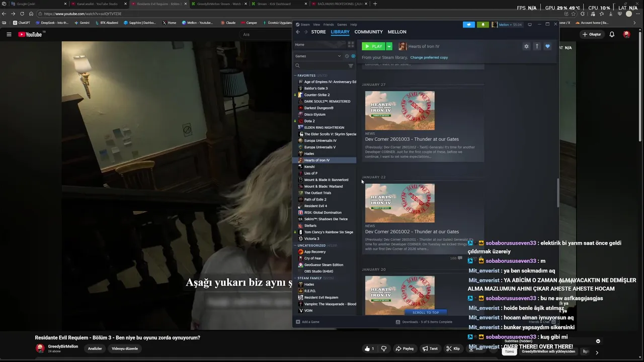The width and height of the screenshot is (644, 362).
Task: Open the Games menu in the Steam window
Action: [342, 24]
